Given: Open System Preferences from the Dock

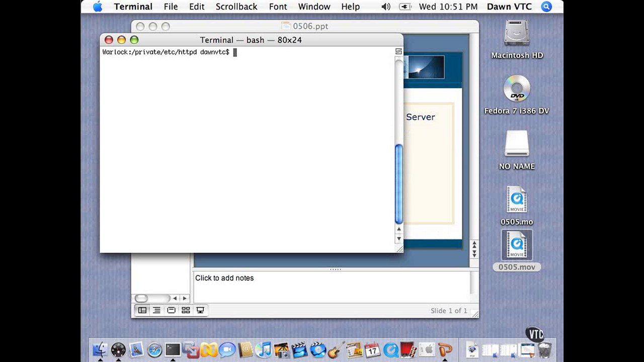Looking at the screenshot, I should [x=427, y=349].
